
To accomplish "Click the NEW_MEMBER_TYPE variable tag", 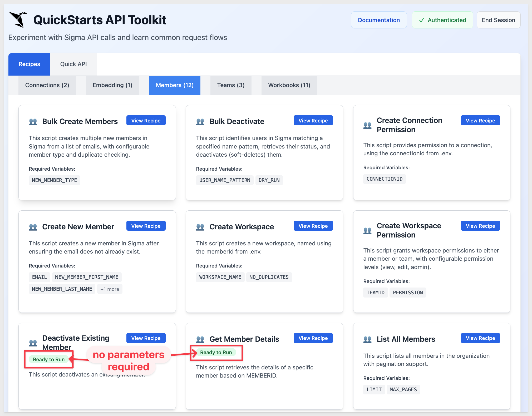I will coord(55,180).
